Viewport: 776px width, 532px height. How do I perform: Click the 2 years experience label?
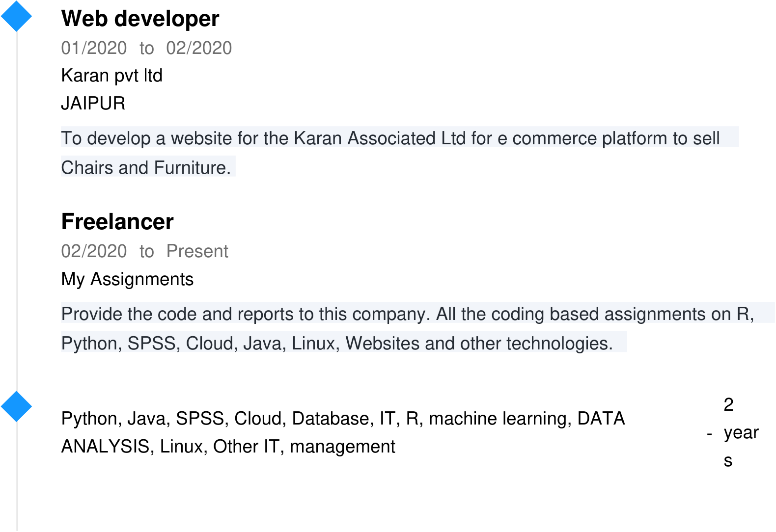point(741,432)
